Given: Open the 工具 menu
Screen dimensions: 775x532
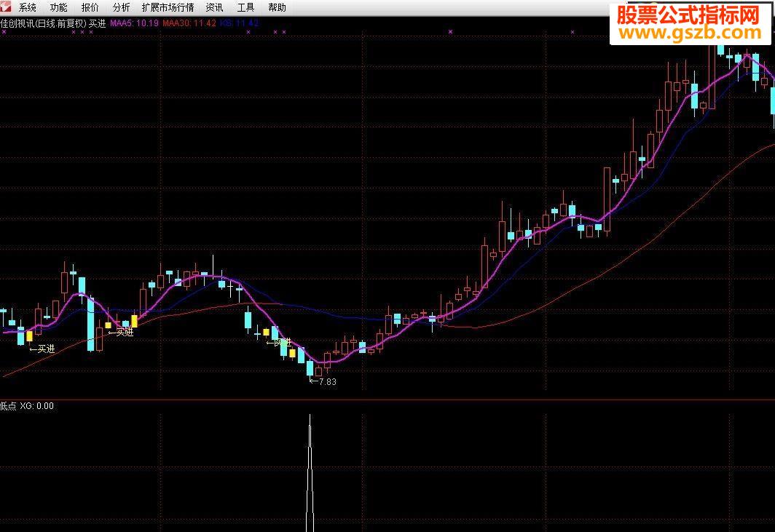Looking at the screenshot, I should [245, 7].
